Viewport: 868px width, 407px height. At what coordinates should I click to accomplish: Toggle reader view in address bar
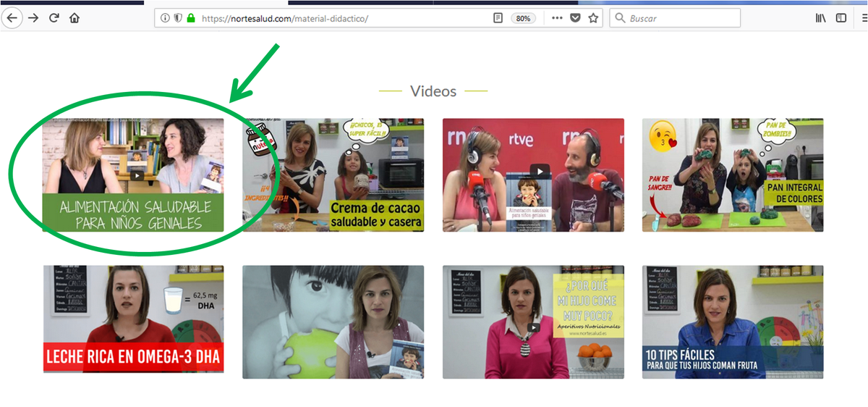pyautogui.click(x=498, y=18)
